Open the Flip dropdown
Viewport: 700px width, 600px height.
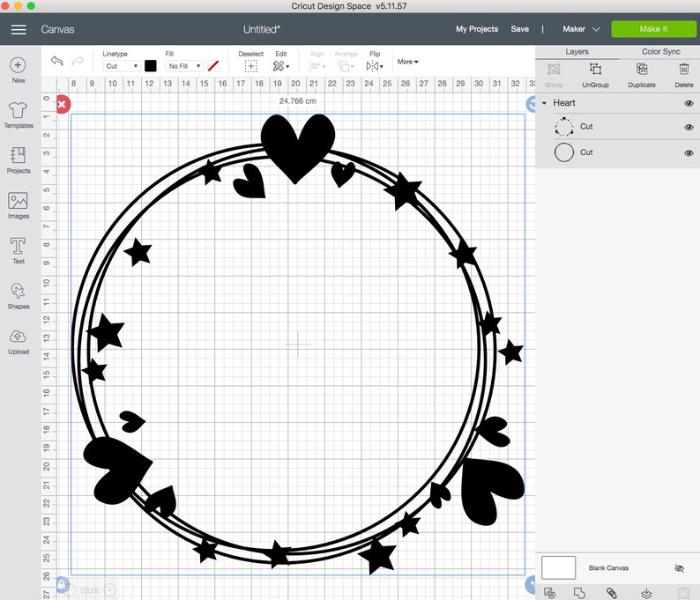click(375, 66)
